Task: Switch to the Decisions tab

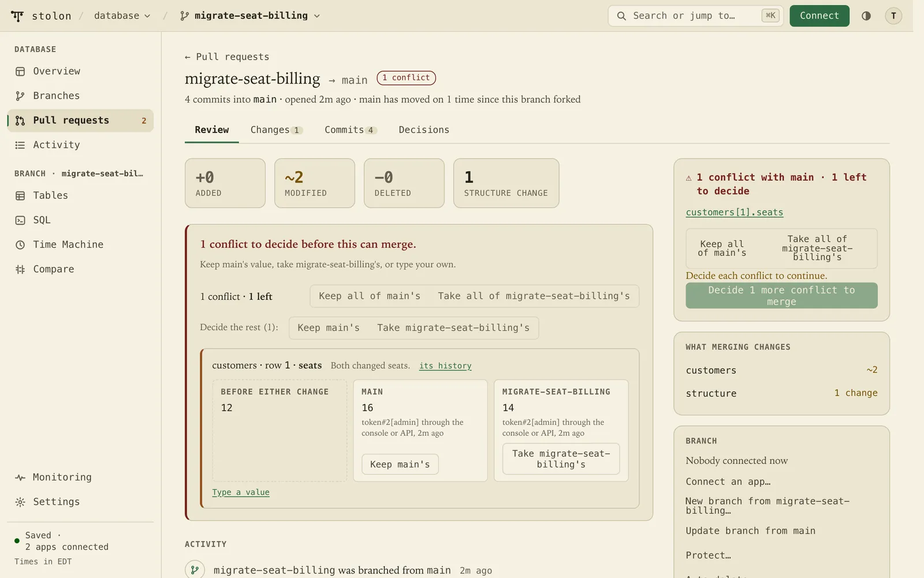Action: click(424, 130)
